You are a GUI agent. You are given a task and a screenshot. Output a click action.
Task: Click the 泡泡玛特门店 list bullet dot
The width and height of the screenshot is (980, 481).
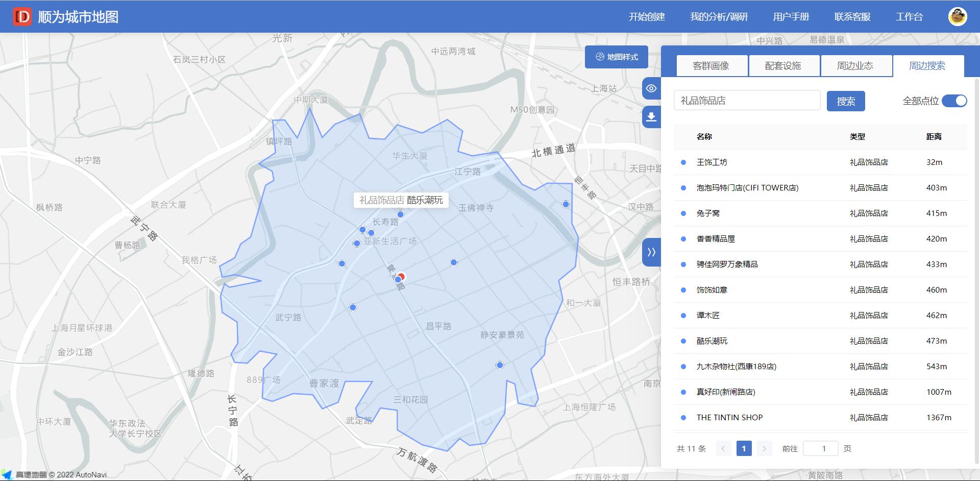tap(683, 188)
